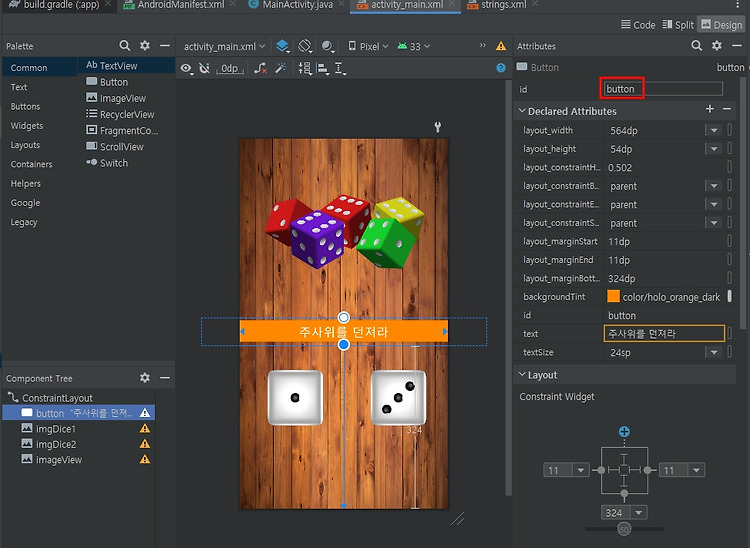Pick Switch from palette list

[x=107, y=163]
